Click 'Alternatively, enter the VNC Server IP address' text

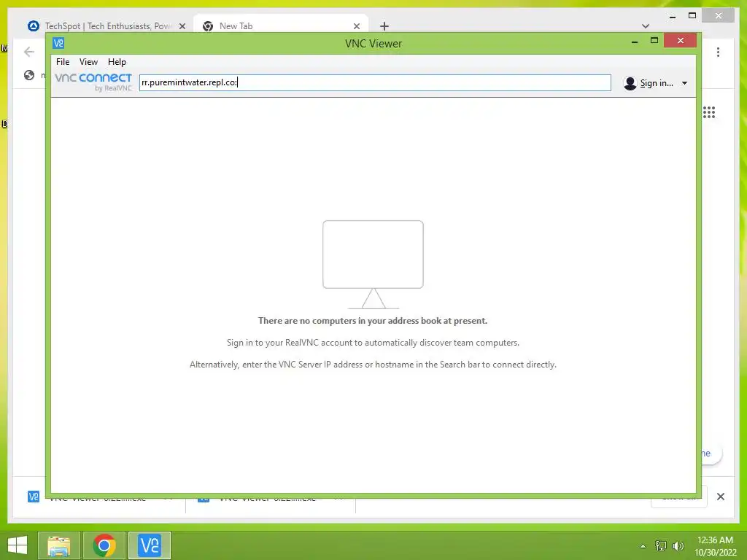tap(373, 365)
